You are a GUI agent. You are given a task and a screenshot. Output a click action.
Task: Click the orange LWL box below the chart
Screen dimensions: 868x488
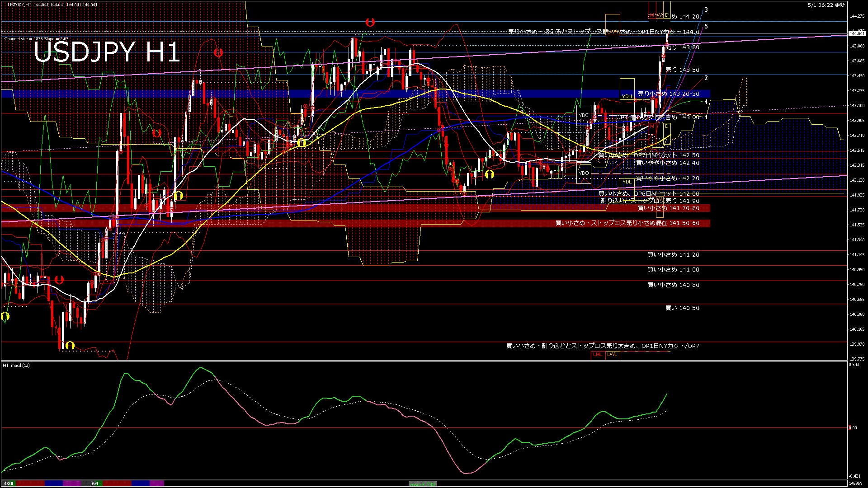(x=612, y=355)
